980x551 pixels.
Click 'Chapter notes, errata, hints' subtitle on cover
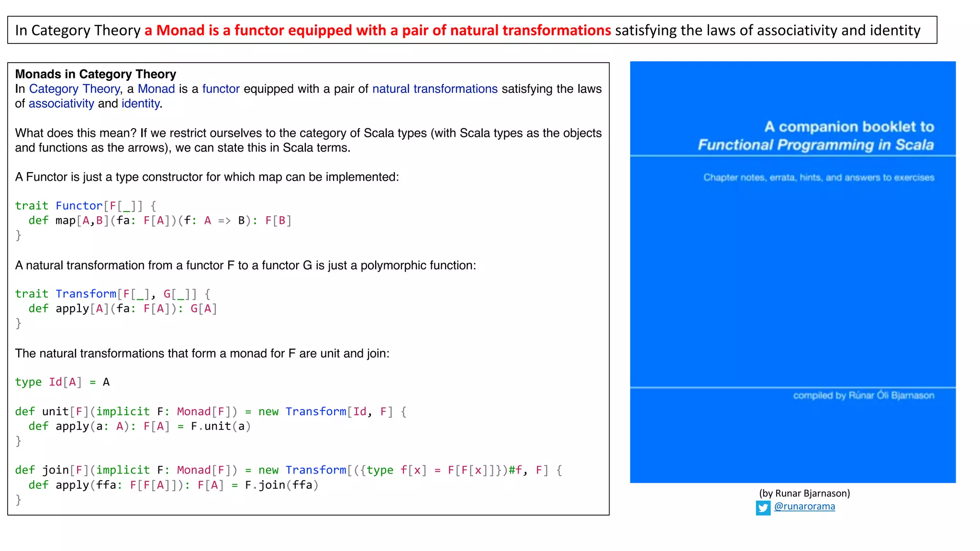tap(819, 177)
